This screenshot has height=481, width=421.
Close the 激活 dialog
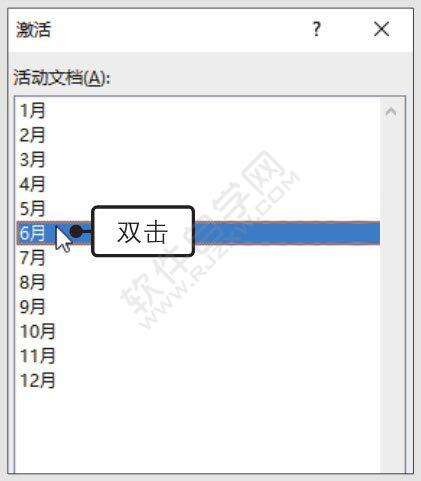pos(381,29)
